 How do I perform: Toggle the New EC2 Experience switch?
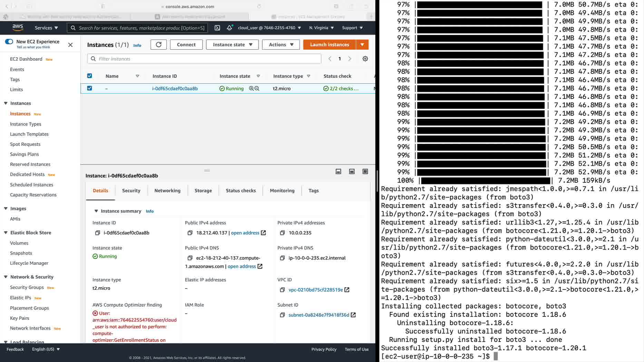9,42
